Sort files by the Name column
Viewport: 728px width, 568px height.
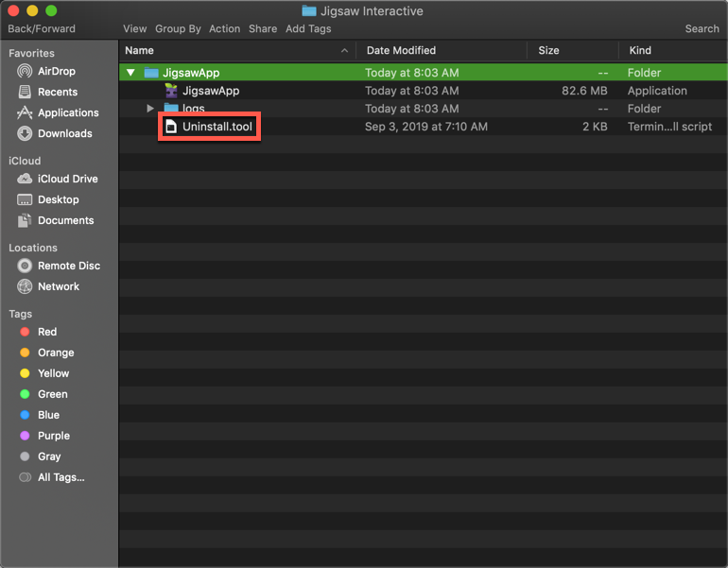pos(139,50)
